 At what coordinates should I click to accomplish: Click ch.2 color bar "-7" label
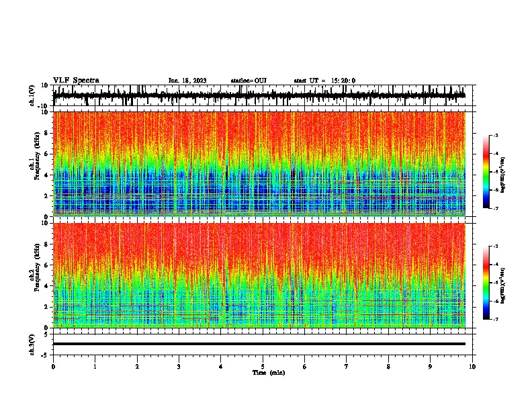pos(495,320)
